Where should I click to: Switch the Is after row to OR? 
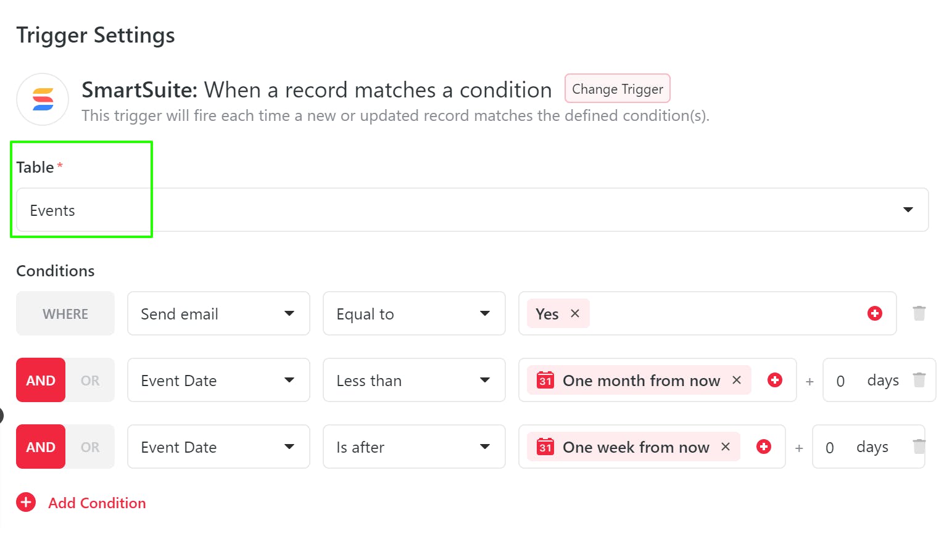click(x=90, y=447)
